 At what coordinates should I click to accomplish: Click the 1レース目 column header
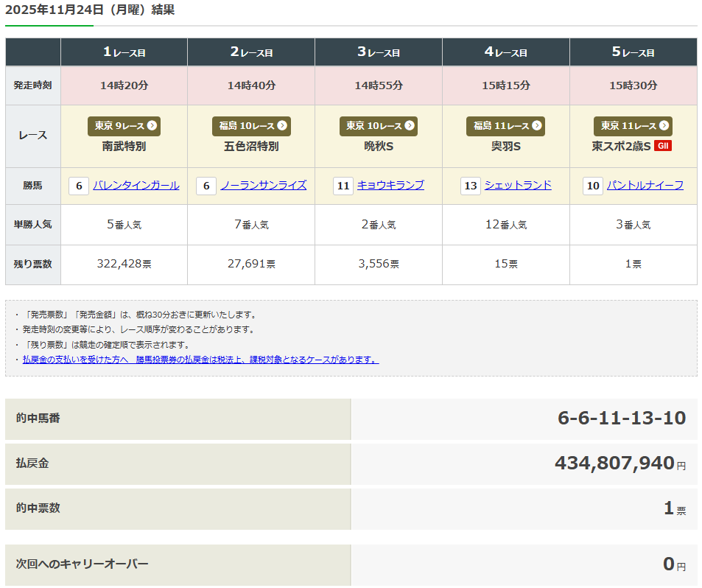point(124,52)
